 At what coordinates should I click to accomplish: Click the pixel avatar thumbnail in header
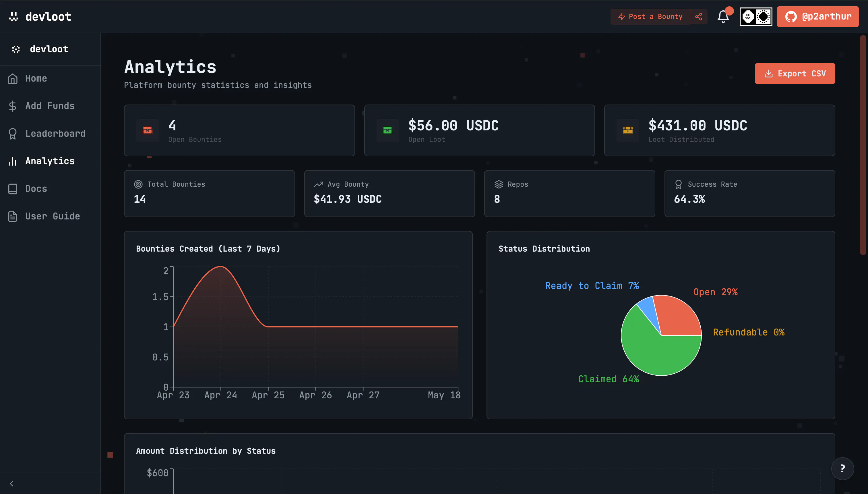click(756, 17)
